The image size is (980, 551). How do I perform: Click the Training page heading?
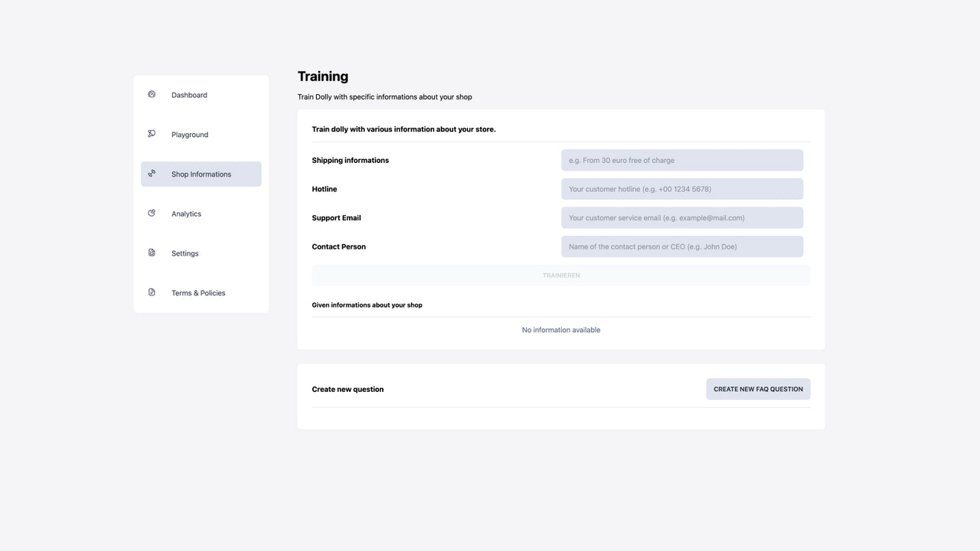coord(322,76)
